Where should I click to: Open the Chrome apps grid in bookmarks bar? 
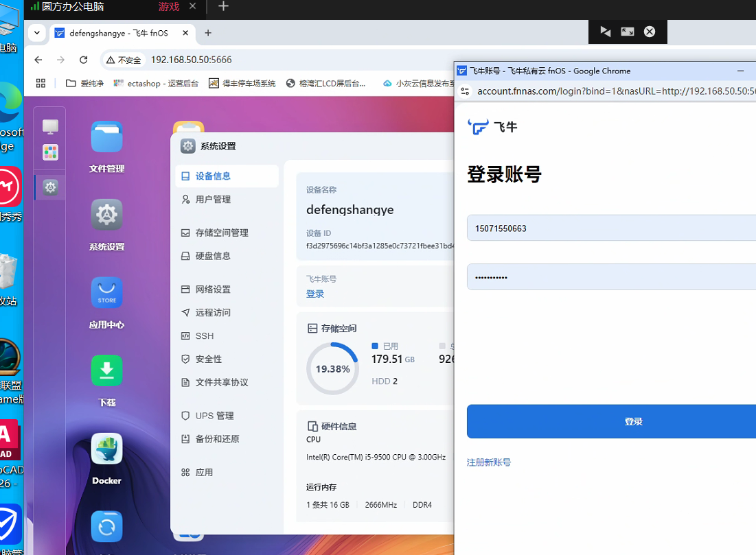tap(41, 83)
